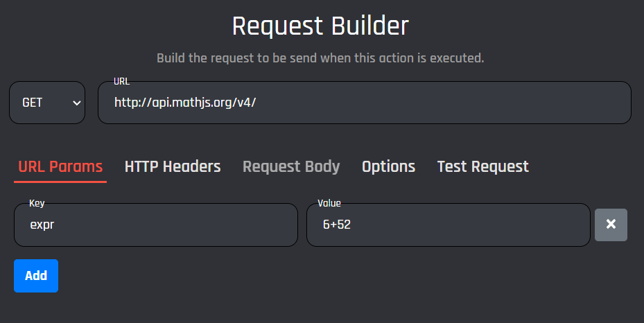Click the small URL label above the address

coord(121,82)
